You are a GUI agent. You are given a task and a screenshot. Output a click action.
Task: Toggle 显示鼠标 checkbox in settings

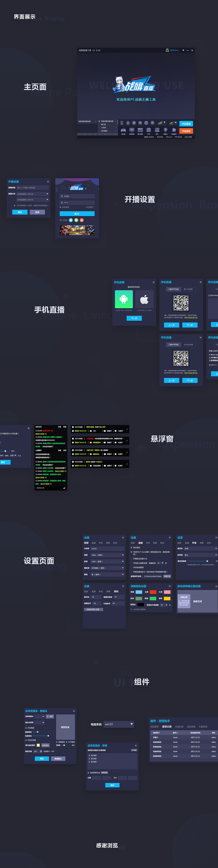point(131,548)
